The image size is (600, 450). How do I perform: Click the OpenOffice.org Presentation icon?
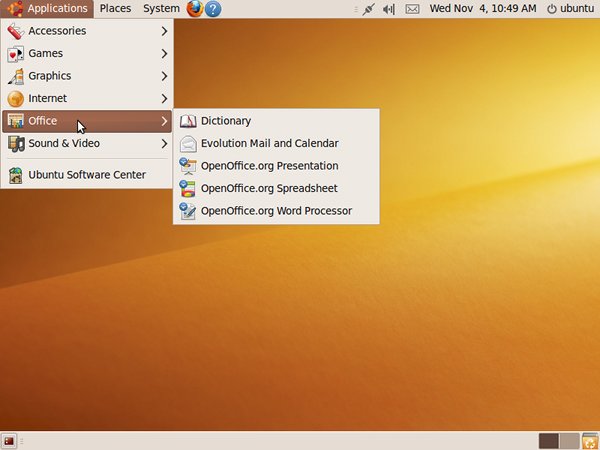tap(188, 166)
